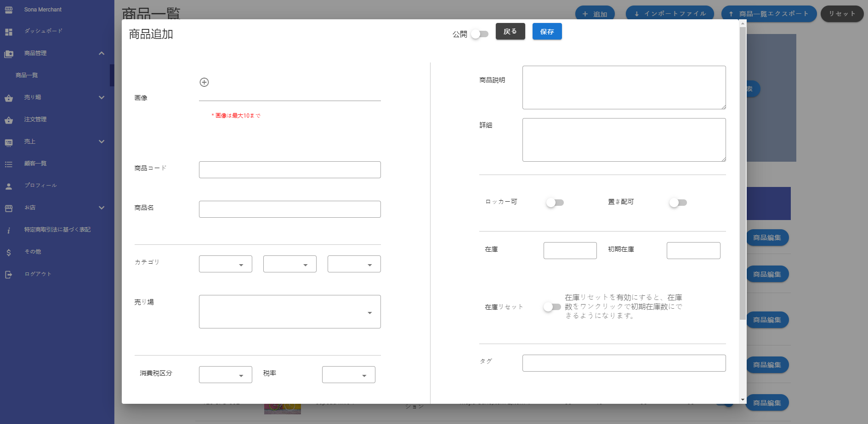
Task: Click the 戻る button
Action: [510, 32]
